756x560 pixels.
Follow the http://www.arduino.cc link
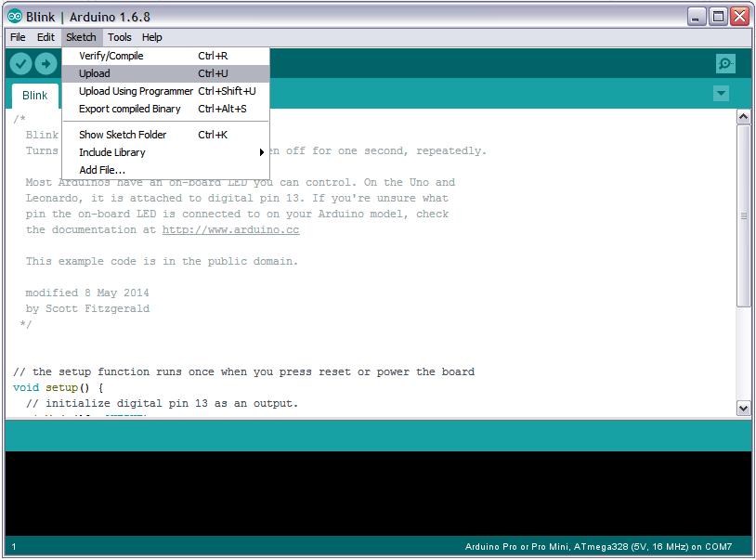click(x=230, y=230)
